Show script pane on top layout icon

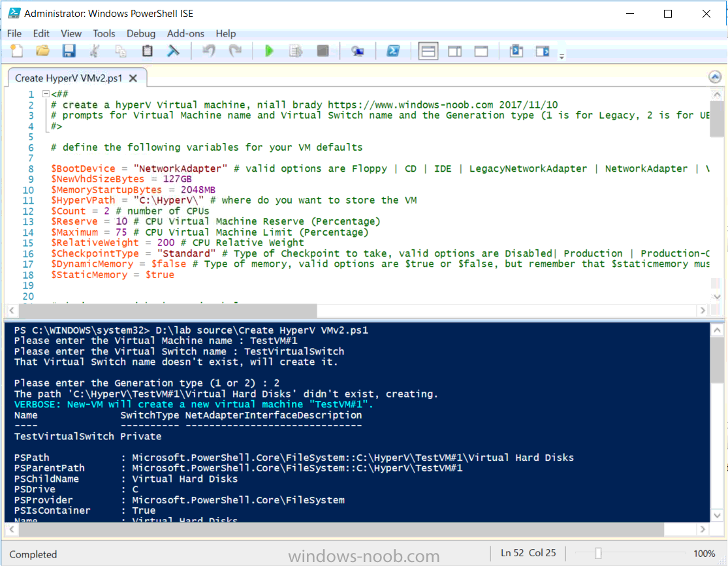pos(428,51)
